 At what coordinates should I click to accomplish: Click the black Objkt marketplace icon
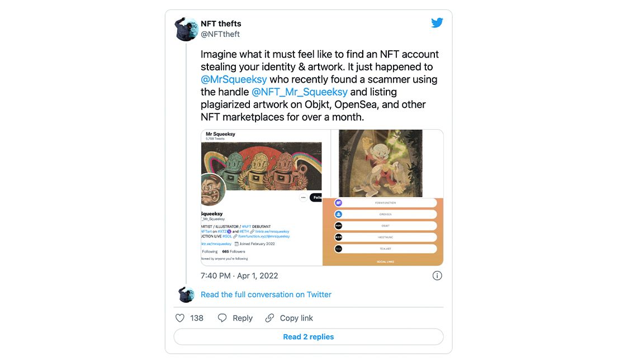(x=339, y=226)
